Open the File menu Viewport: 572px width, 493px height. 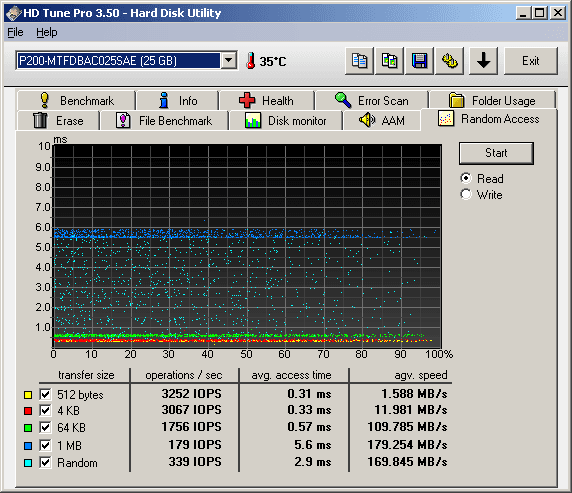[x=15, y=32]
